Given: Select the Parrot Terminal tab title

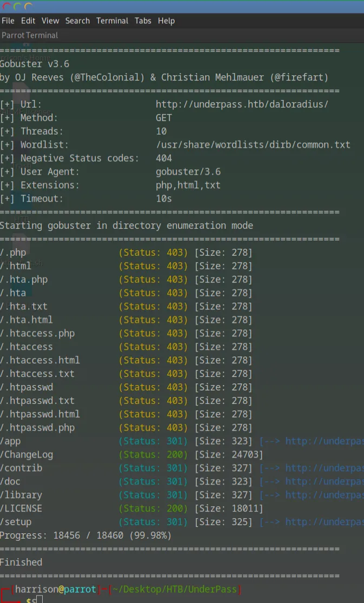Looking at the screenshot, I should click(x=30, y=35).
